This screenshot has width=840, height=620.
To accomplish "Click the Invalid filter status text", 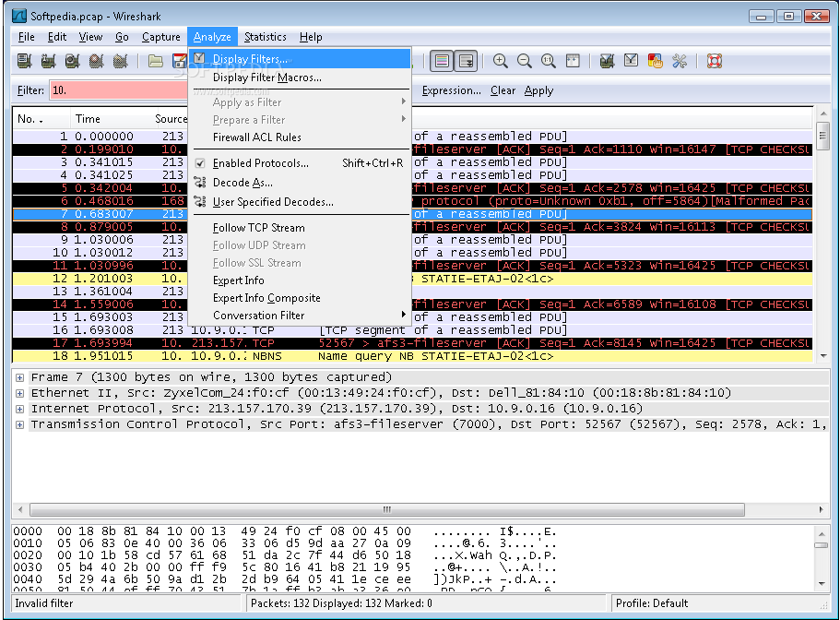I will [x=44, y=603].
